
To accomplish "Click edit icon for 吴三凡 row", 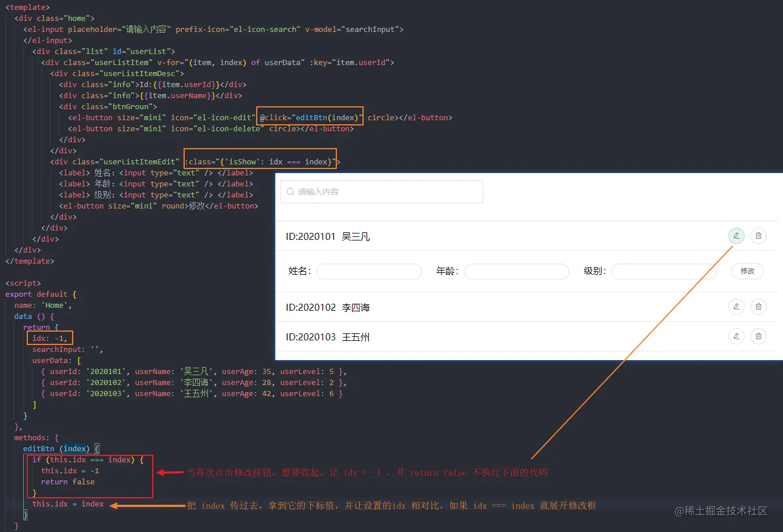I will point(736,236).
